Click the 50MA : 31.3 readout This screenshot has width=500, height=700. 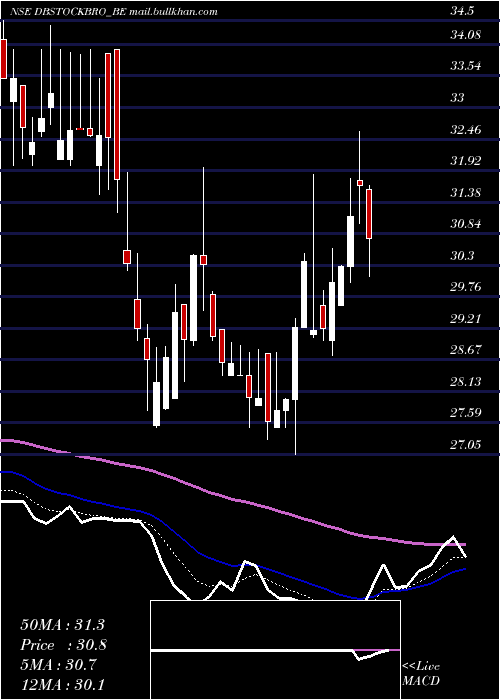point(62,625)
